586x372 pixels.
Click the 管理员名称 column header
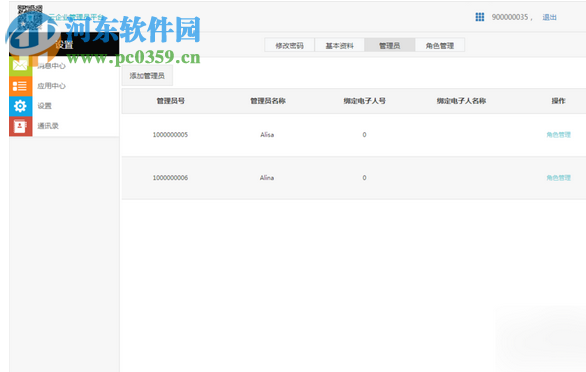click(x=268, y=101)
